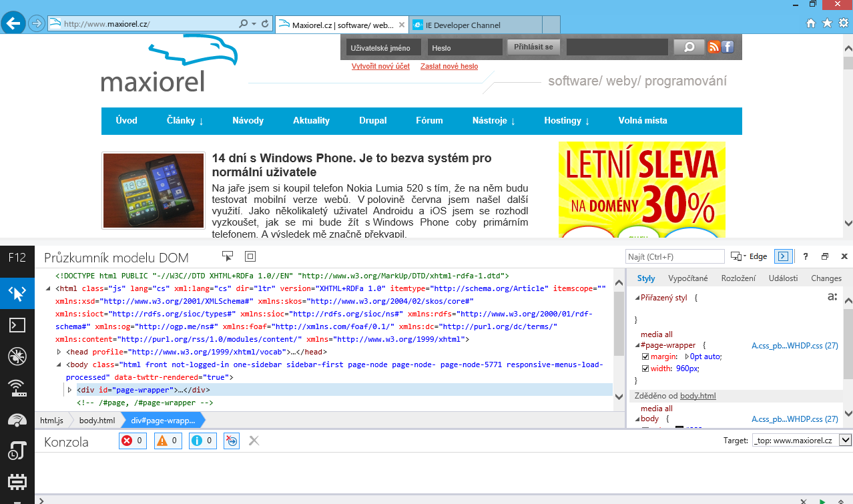Open the Fórum site menu item
This screenshot has width=853, height=504.
click(x=429, y=121)
